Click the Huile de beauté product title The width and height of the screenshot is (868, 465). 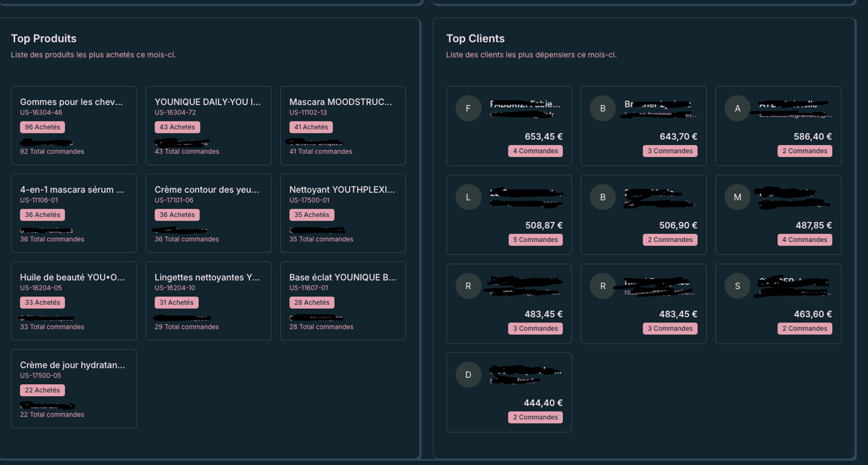pyautogui.click(x=72, y=277)
